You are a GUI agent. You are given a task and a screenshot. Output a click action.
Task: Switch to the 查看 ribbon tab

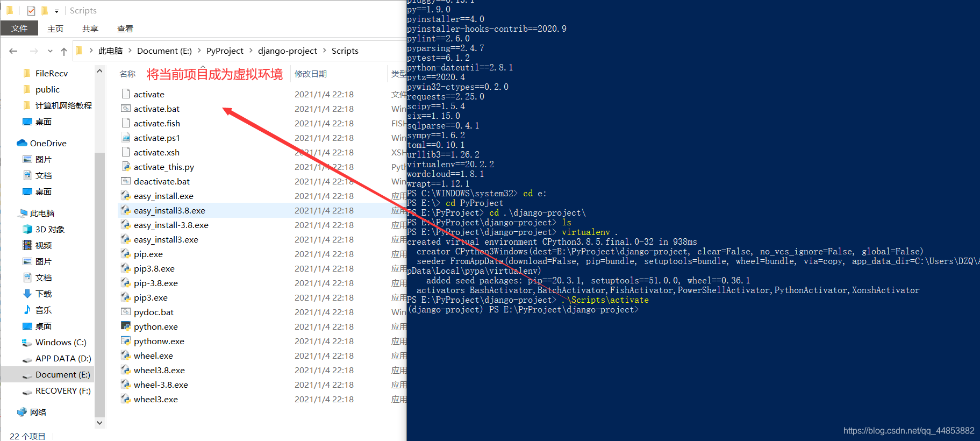pos(125,29)
